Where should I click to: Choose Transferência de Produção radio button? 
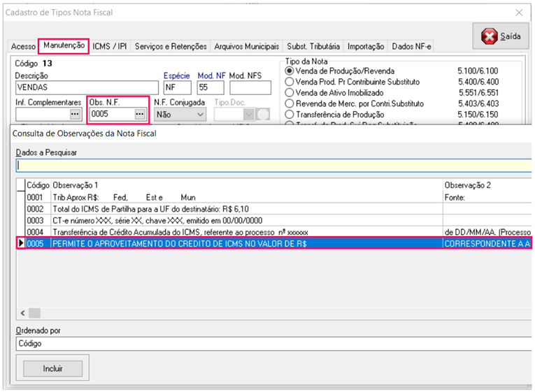(290, 114)
